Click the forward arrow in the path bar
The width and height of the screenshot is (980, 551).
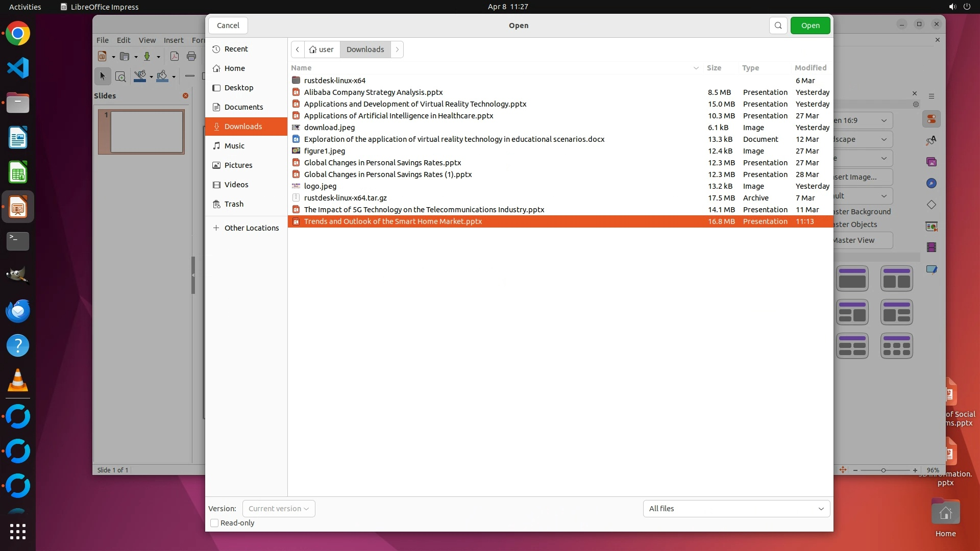[397, 49]
